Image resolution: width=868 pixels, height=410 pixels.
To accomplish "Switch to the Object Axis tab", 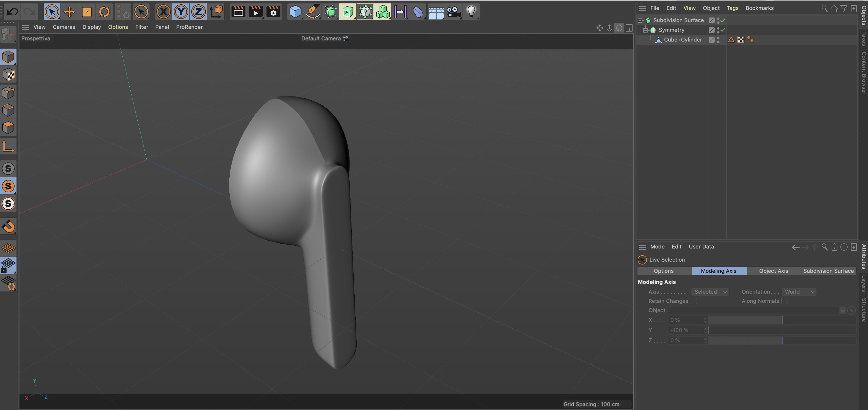I will [773, 271].
